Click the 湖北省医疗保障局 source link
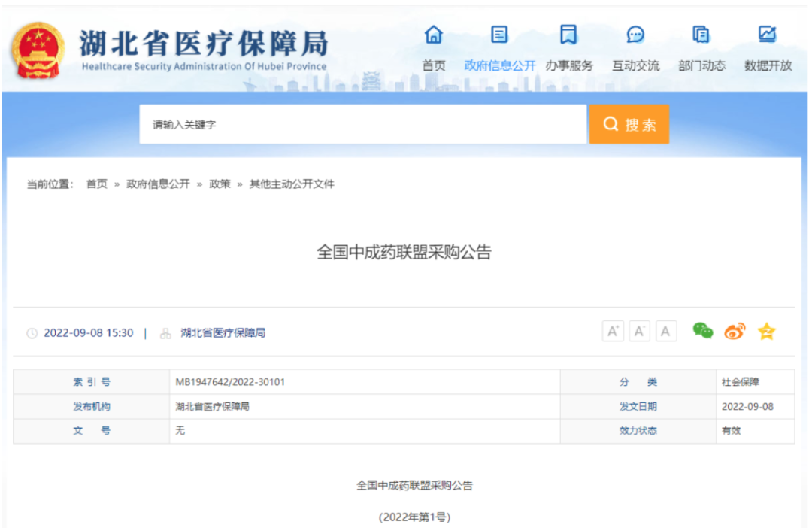 (x=223, y=333)
